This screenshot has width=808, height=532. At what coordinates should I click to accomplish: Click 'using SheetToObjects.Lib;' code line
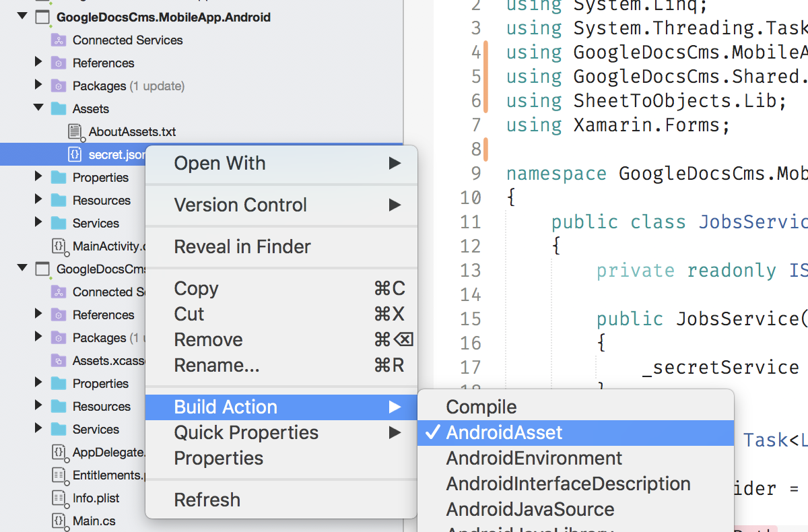click(x=646, y=101)
